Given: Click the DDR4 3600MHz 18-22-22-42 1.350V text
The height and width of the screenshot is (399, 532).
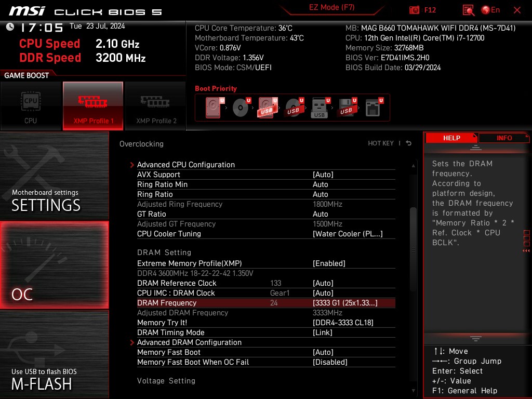Looking at the screenshot, I should click(195, 273).
